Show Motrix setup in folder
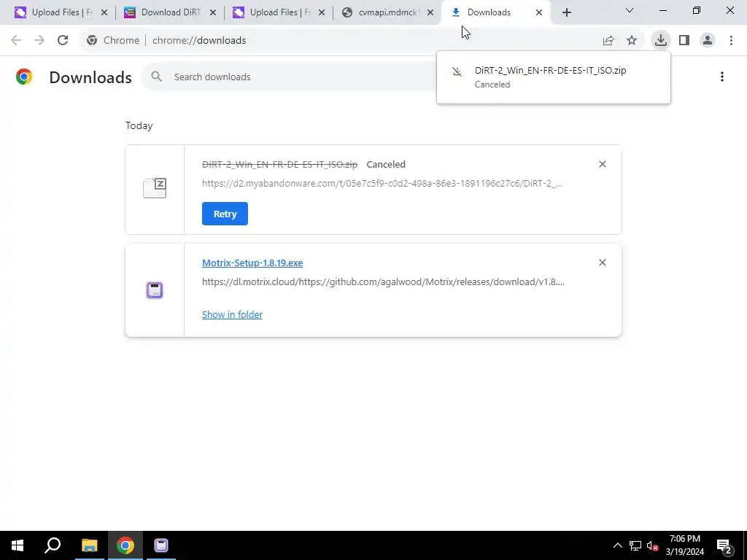 tap(232, 315)
